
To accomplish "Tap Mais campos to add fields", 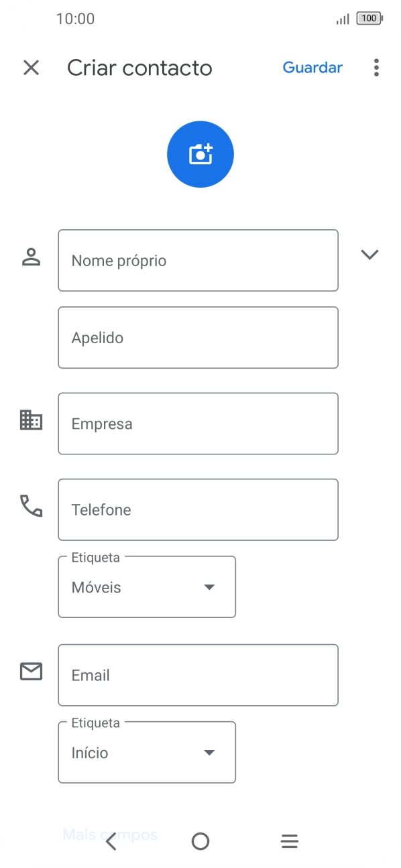I will click(x=109, y=834).
